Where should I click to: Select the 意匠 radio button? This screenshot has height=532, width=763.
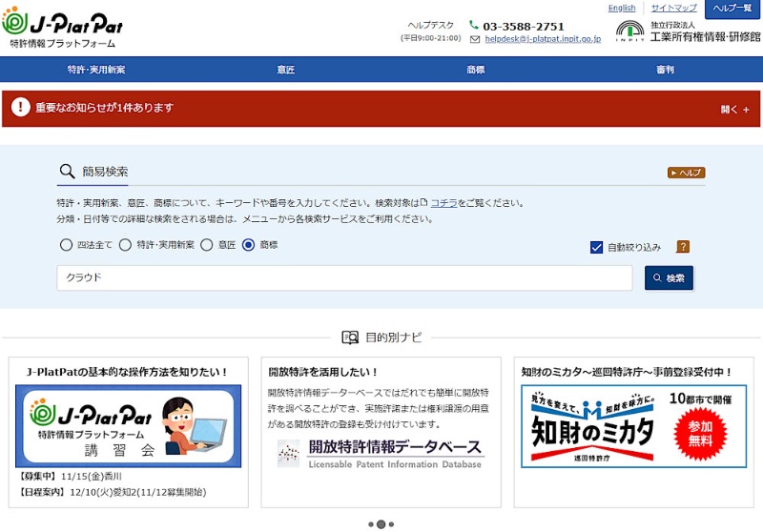[x=206, y=245]
